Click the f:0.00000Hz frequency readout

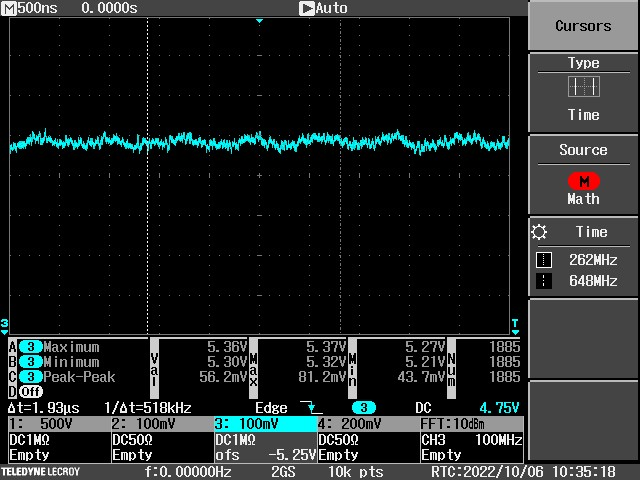(188, 472)
